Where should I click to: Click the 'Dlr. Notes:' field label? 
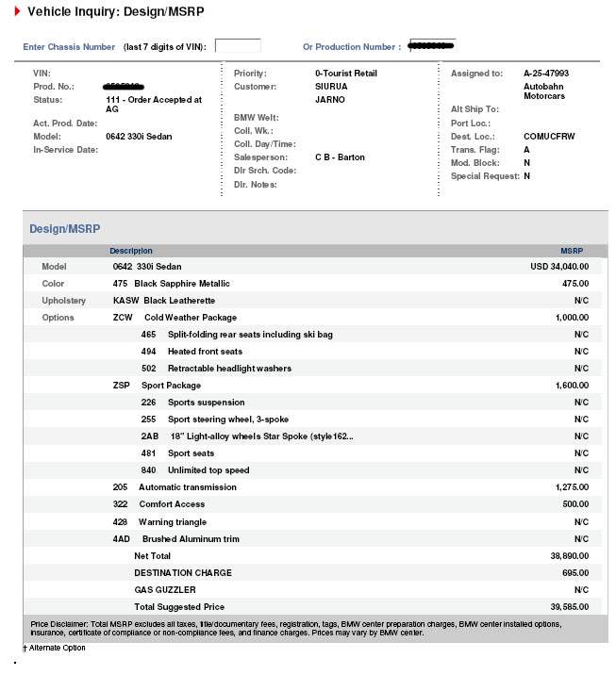tap(256, 185)
